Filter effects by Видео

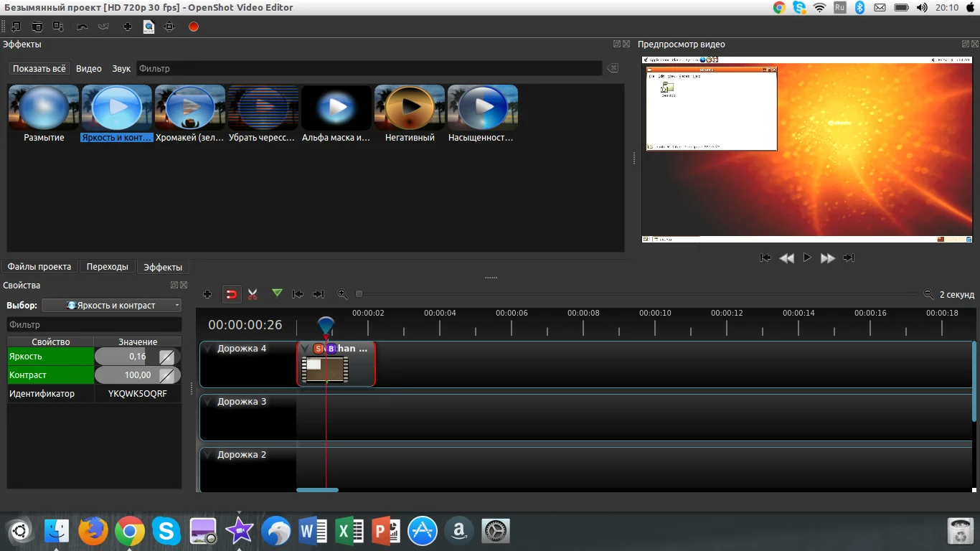tap(89, 69)
